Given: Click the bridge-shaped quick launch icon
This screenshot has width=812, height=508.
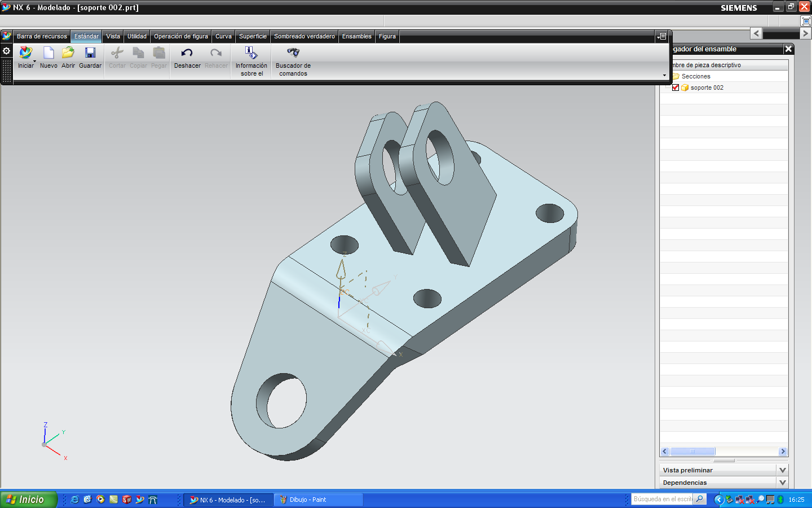Looking at the screenshot, I should 153,500.
